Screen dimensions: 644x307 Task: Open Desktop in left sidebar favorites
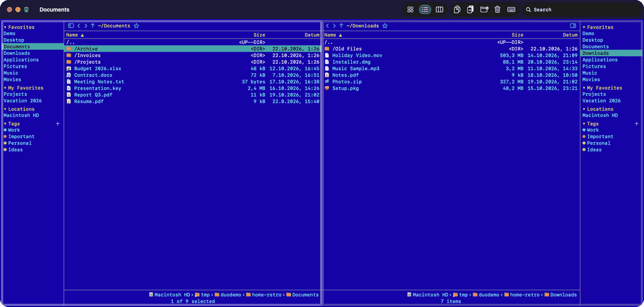click(14, 40)
